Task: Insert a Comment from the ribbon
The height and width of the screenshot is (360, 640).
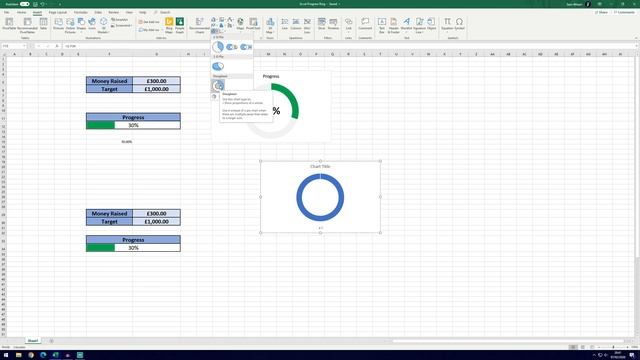Action: (365, 24)
